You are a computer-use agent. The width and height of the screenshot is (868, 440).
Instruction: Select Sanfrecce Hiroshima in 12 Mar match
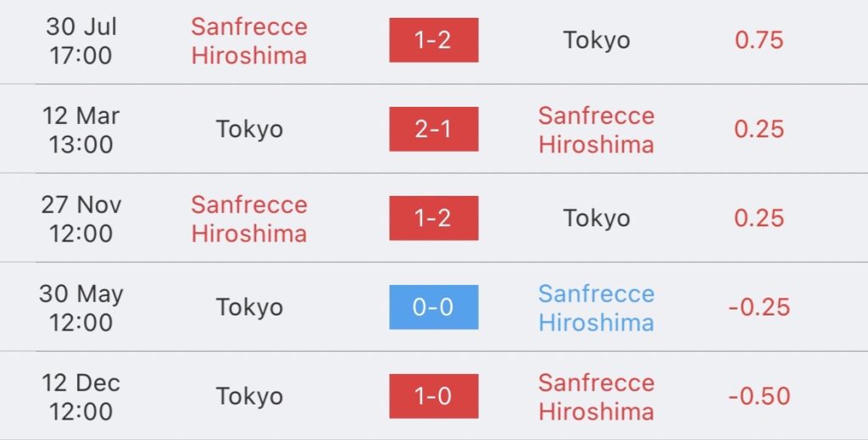point(596,129)
